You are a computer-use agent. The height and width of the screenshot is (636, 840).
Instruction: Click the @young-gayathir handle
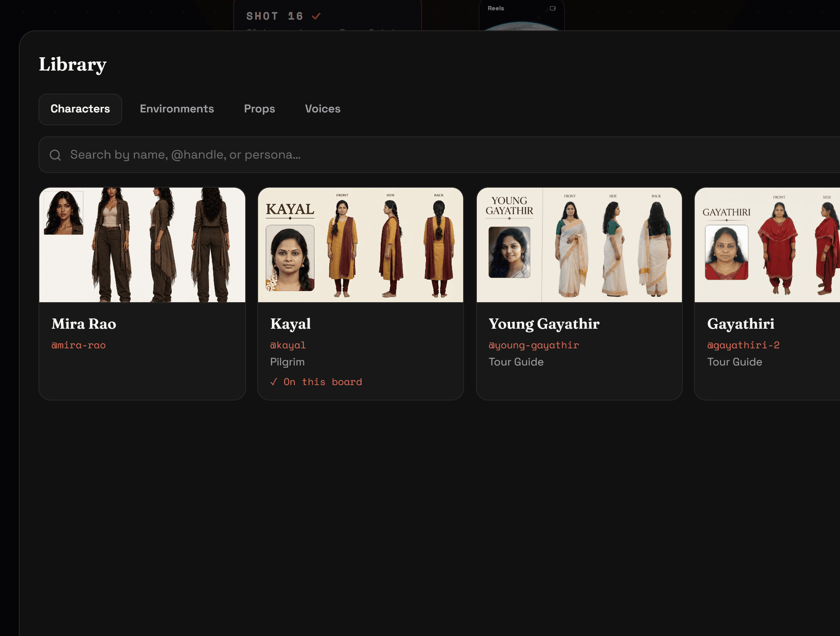(534, 345)
